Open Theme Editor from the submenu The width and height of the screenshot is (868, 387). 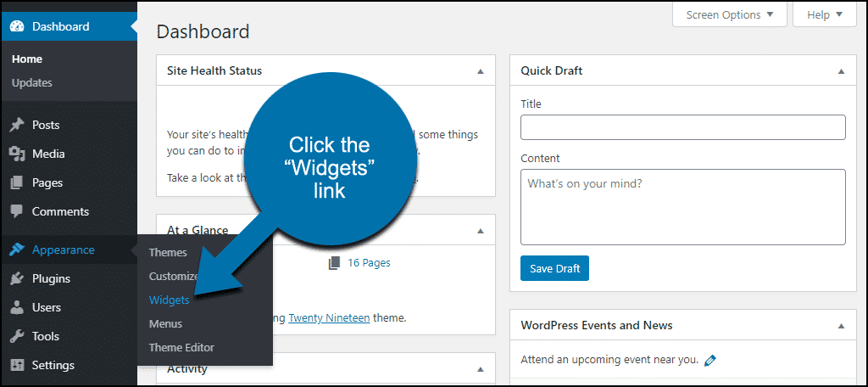pos(181,348)
